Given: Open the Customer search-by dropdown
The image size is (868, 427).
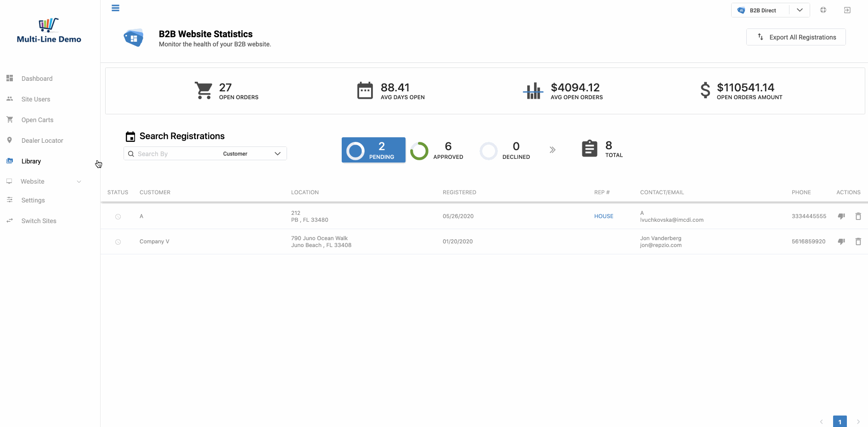Looking at the screenshot, I should [252, 154].
